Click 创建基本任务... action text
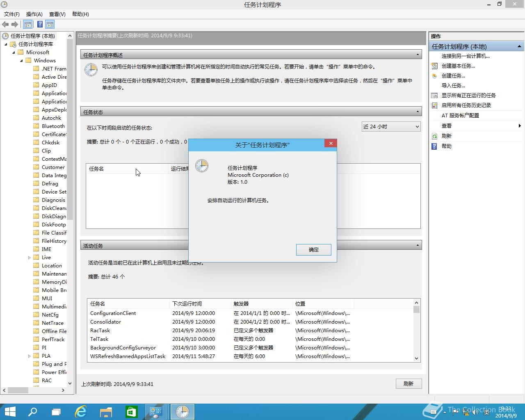 click(458, 66)
